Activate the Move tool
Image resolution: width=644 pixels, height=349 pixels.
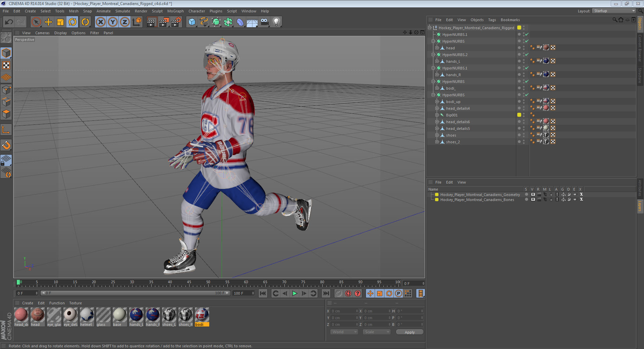pyautogui.click(x=48, y=22)
